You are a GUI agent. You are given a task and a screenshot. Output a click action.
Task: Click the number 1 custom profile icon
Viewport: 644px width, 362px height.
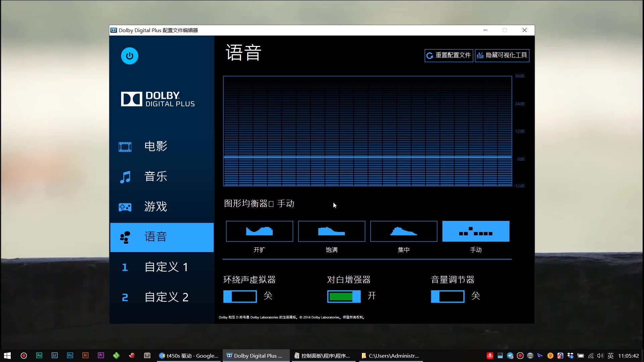tap(125, 267)
